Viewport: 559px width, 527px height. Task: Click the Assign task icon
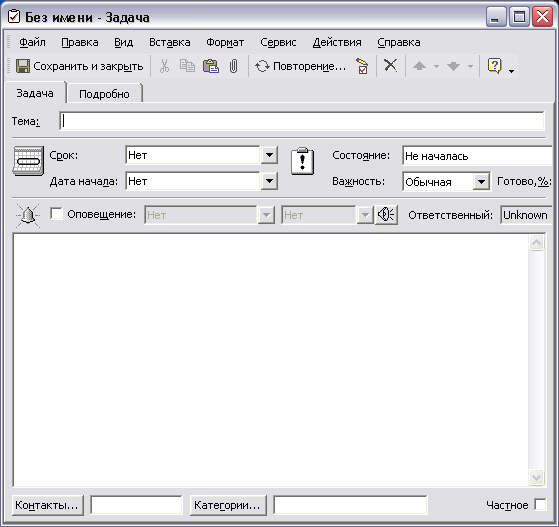click(362, 66)
